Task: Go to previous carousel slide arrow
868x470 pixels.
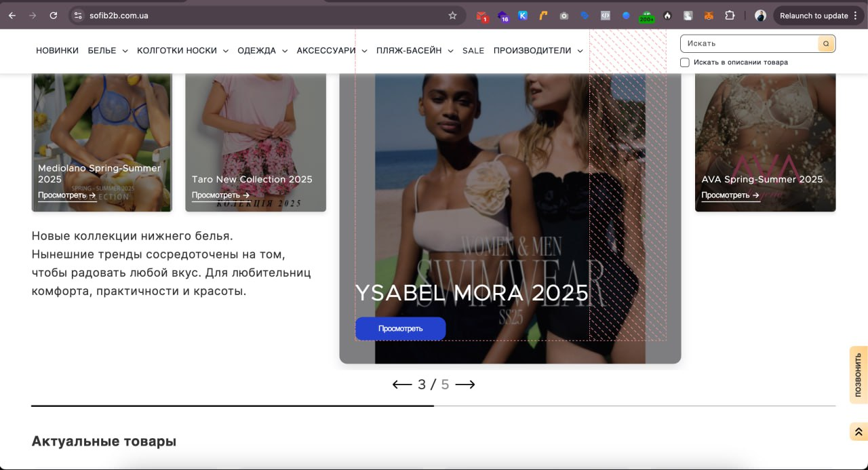Action: click(402, 385)
